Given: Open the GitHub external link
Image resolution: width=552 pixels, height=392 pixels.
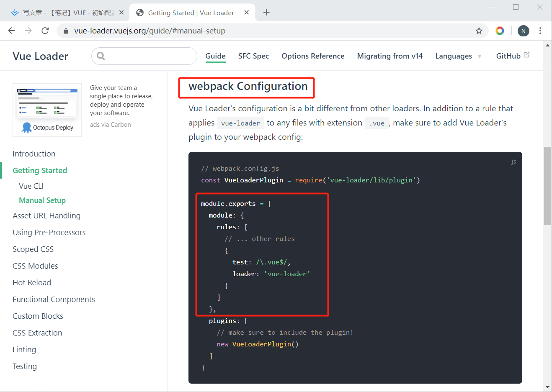Looking at the screenshot, I should (512, 56).
